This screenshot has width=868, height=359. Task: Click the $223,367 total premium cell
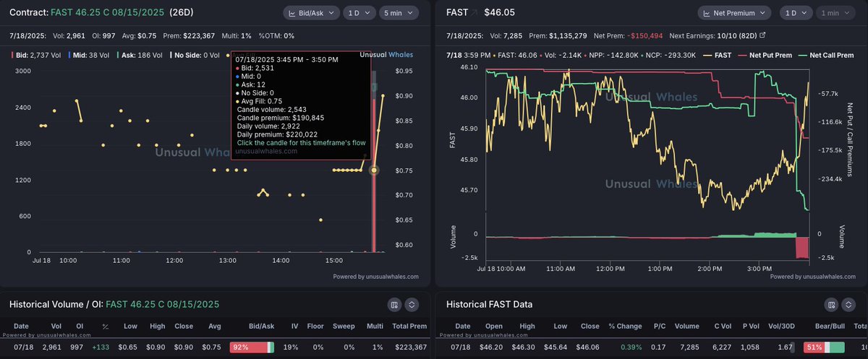click(410, 347)
